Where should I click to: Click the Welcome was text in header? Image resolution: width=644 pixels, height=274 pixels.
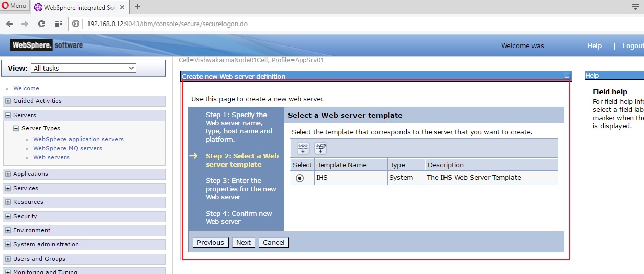[523, 45]
